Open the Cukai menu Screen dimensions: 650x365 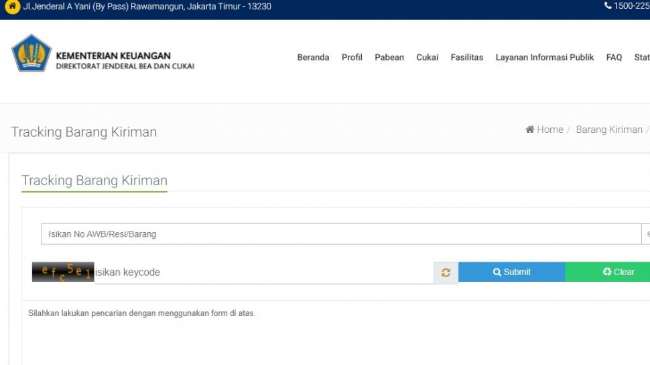pyautogui.click(x=427, y=57)
